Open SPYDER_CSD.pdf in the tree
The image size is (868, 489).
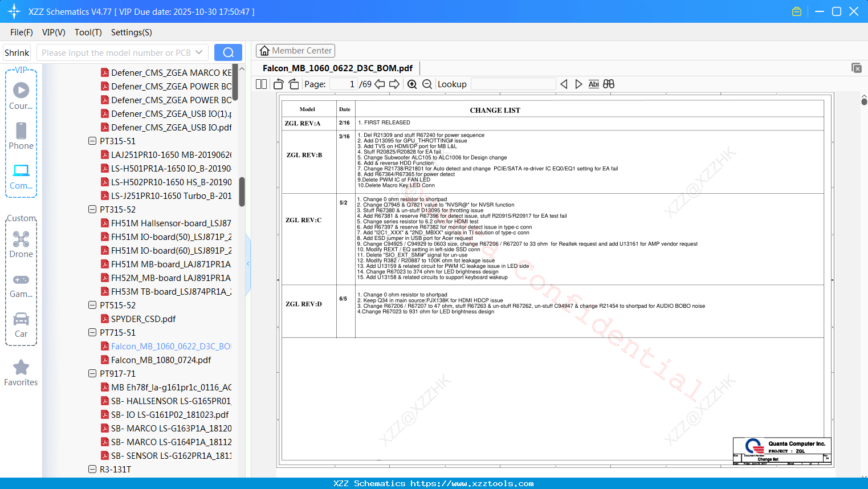143,319
